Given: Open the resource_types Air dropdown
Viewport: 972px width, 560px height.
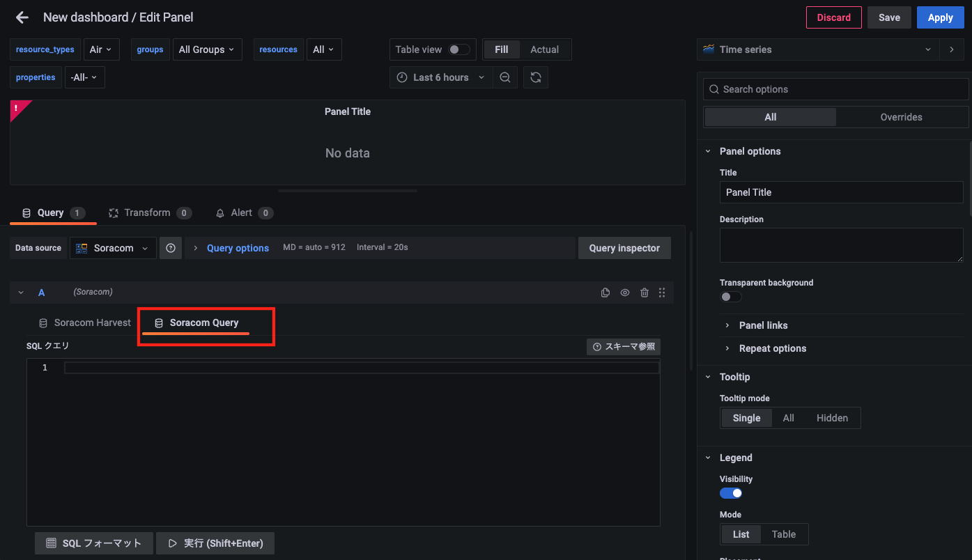Looking at the screenshot, I should coord(102,49).
